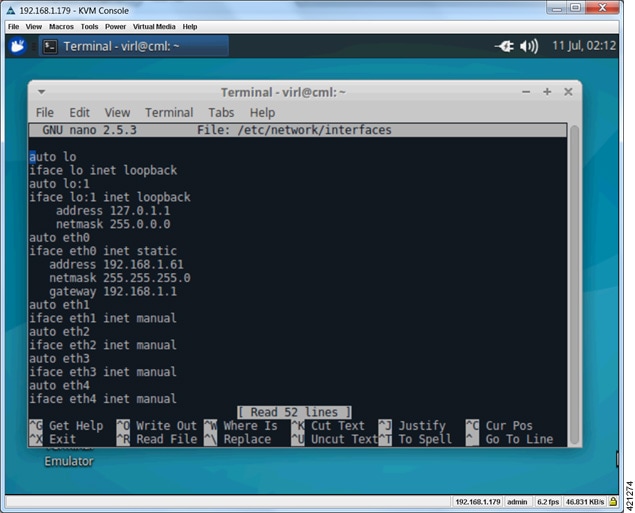Open the Macros menu
The height and width of the screenshot is (513, 635).
tap(61, 27)
